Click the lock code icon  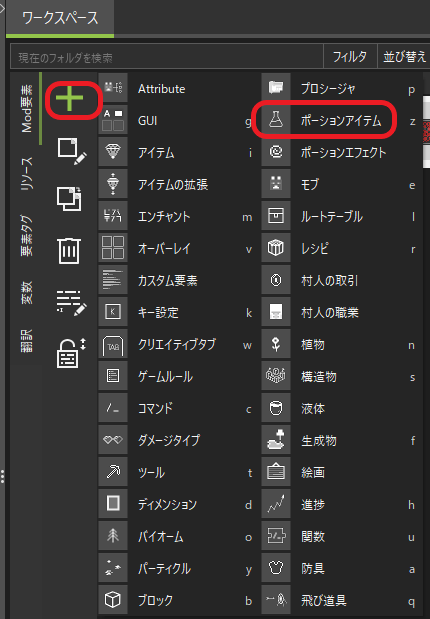71,353
